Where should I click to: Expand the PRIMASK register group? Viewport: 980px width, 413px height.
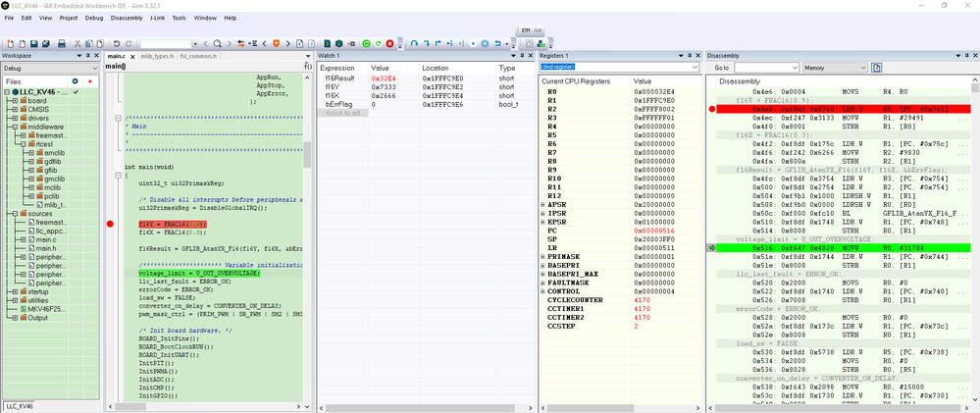542,257
